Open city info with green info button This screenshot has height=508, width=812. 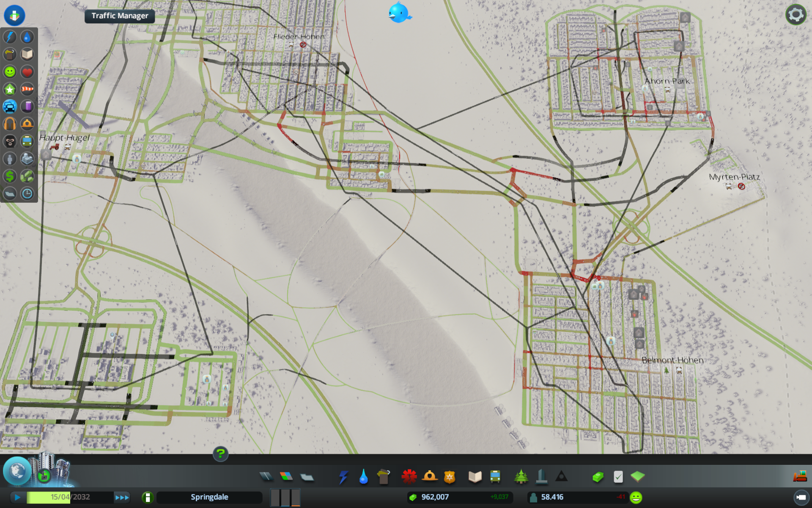pos(148,497)
